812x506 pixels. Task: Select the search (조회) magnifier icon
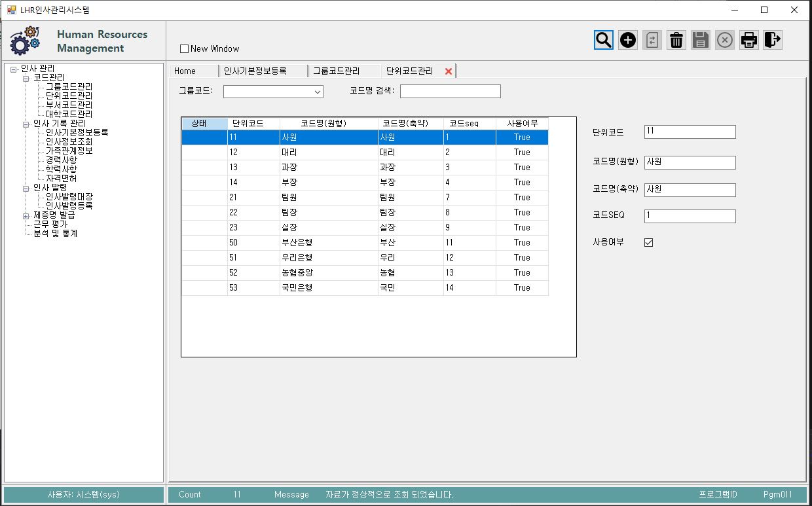[603, 40]
